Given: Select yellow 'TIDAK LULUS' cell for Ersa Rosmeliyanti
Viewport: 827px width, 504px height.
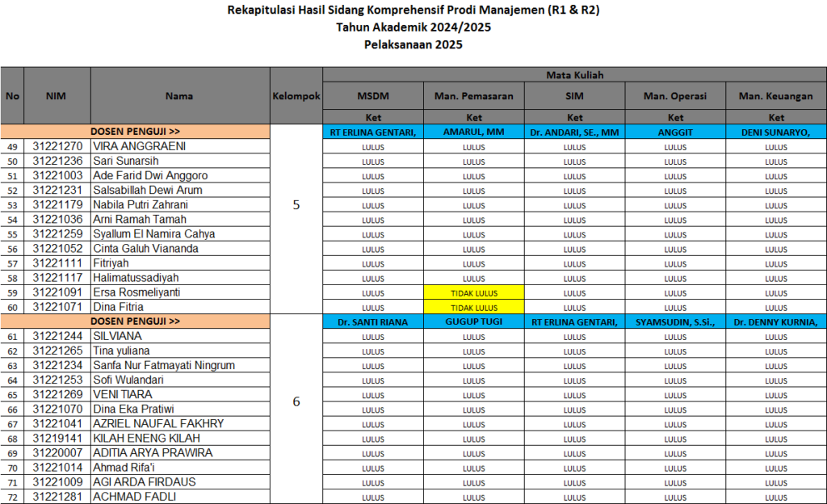Looking at the screenshot, I should click(x=473, y=292).
